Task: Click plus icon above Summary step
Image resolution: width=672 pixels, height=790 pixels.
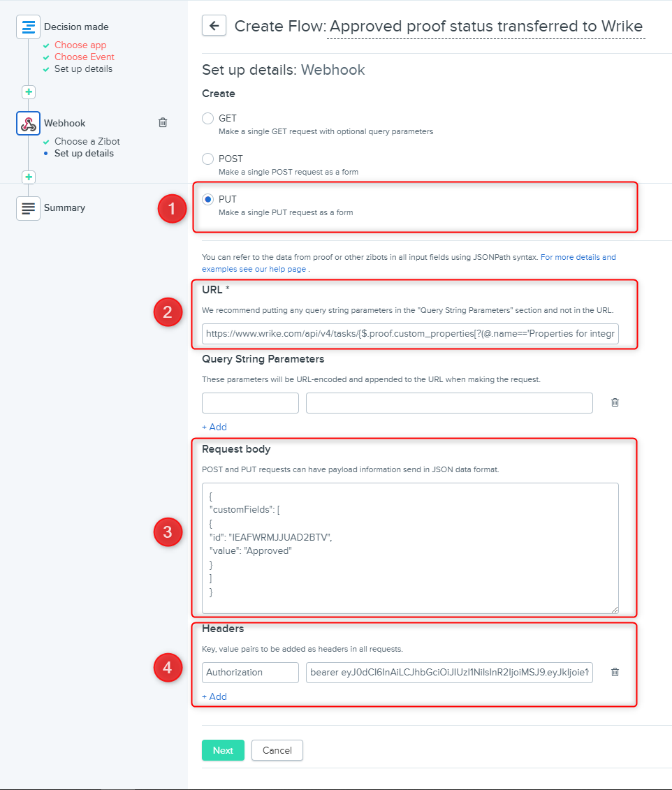Action: coord(28,177)
